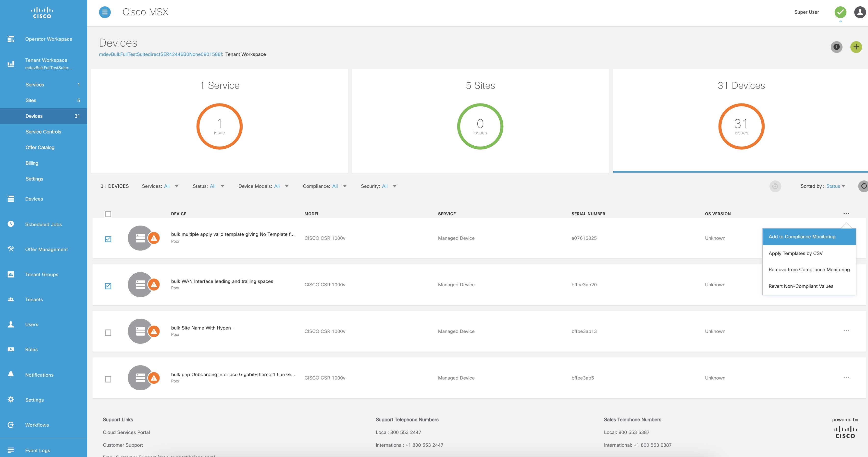Screen dimensions: 868x457
Task: Open row actions ellipsis for device bffe3ab13
Action: click(847, 331)
